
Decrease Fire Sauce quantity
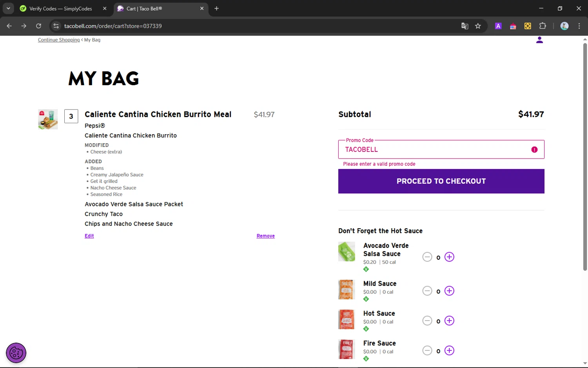click(x=427, y=350)
